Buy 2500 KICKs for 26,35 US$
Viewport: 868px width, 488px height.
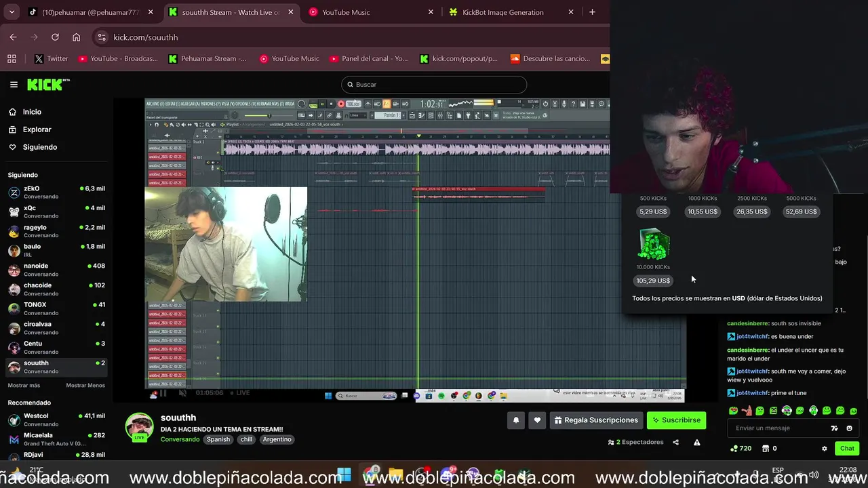pos(752,211)
